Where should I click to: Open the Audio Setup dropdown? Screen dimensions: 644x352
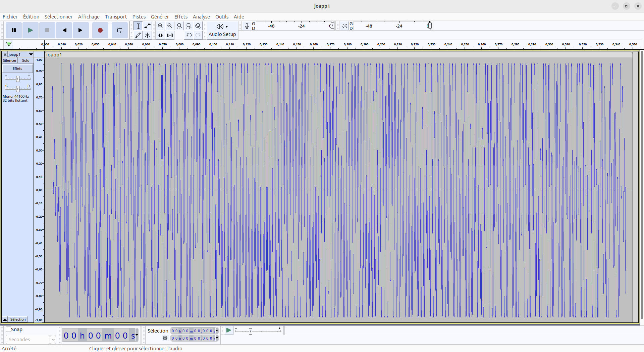(x=222, y=30)
